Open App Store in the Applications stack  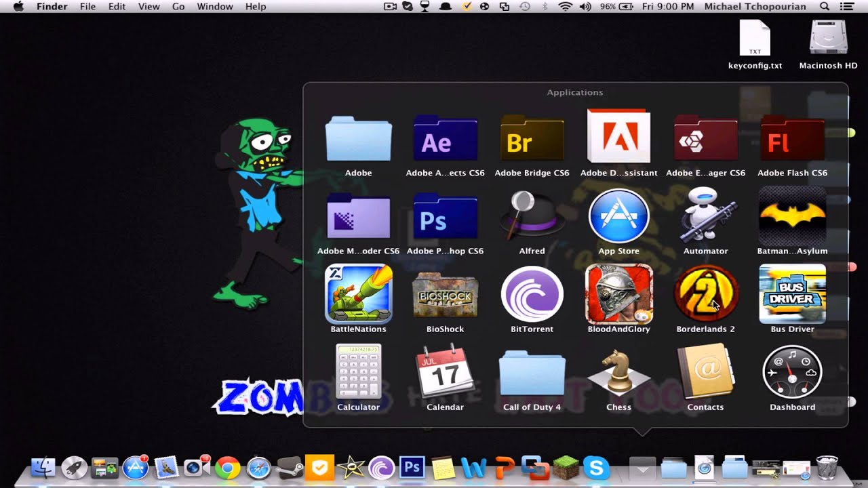coord(618,216)
